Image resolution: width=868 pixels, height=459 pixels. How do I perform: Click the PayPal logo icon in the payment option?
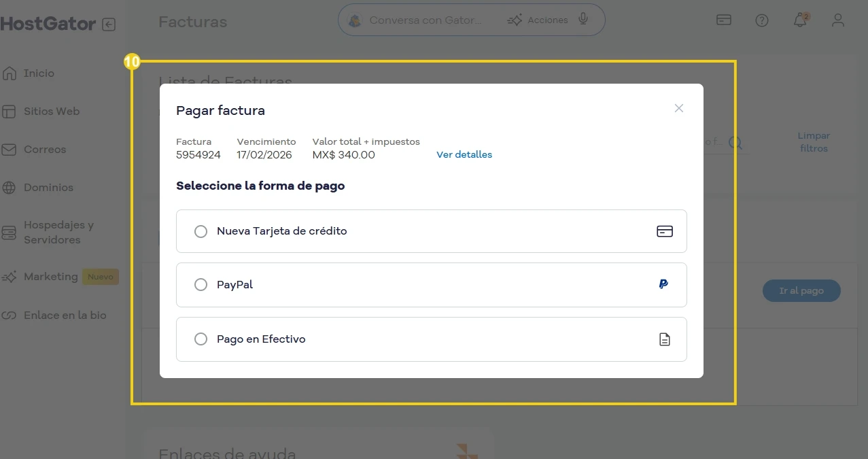click(663, 284)
